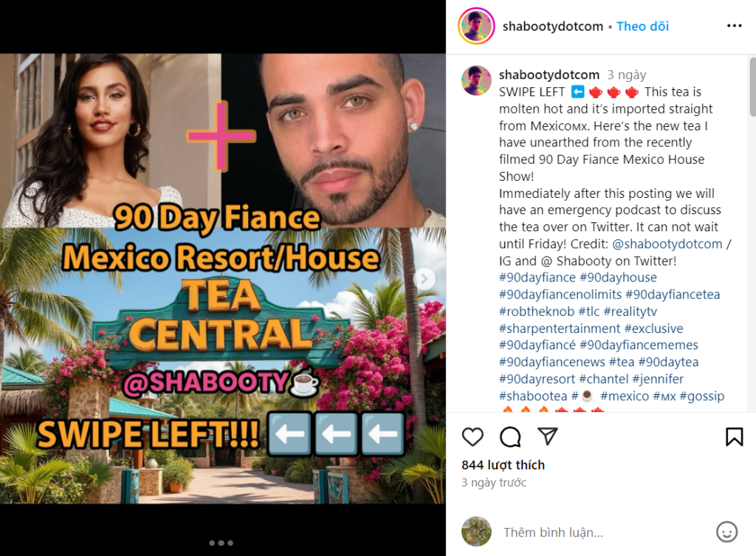The height and width of the screenshot is (556, 756).
Task: View the 844 lượt thích likes list
Action: pos(503,465)
